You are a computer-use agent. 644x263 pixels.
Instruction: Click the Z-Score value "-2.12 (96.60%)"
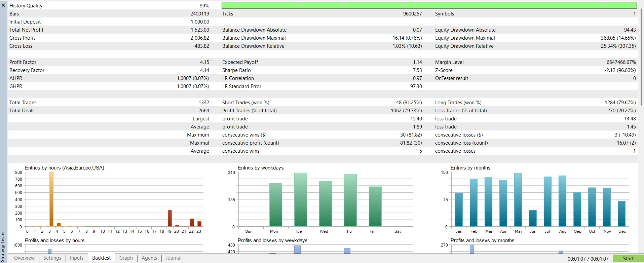point(620,70)
